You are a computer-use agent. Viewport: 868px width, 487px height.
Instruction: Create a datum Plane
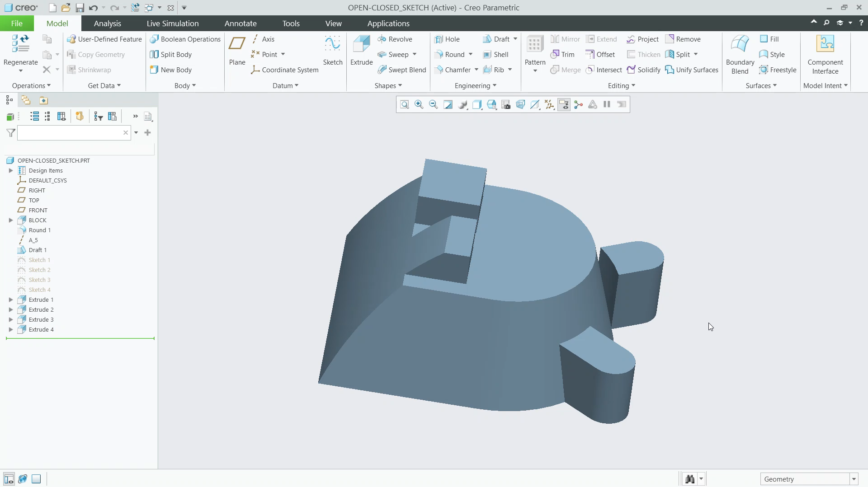[x=237, y=51]
